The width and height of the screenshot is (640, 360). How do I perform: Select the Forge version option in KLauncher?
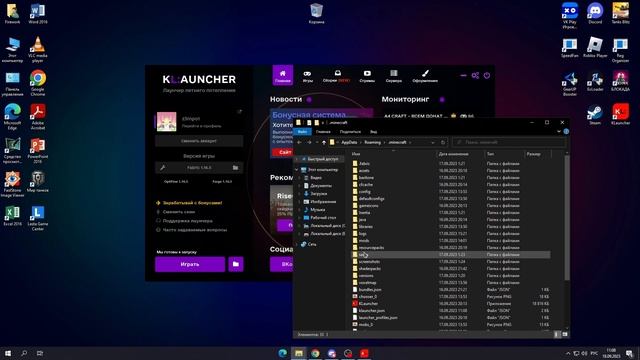[x=222, y=182]
